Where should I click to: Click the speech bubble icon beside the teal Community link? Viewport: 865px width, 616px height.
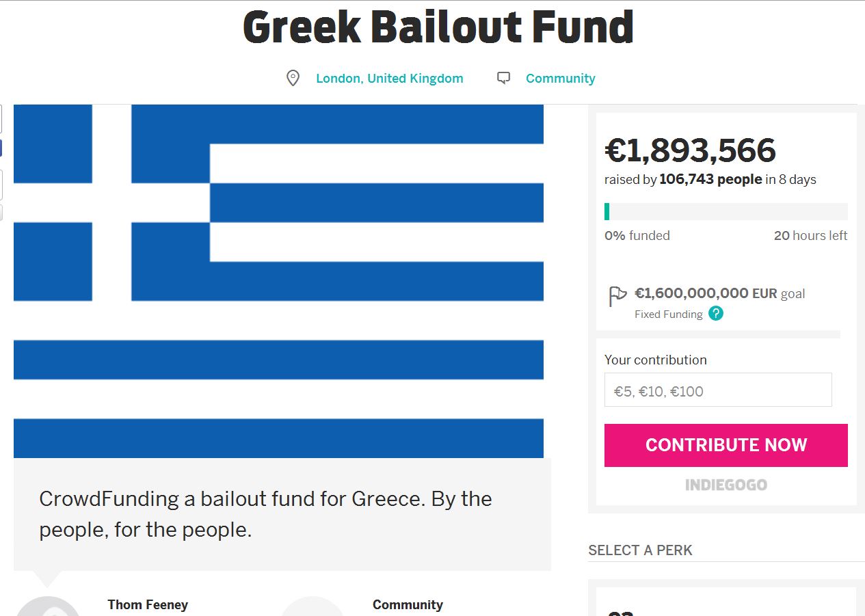pos(504,79)
